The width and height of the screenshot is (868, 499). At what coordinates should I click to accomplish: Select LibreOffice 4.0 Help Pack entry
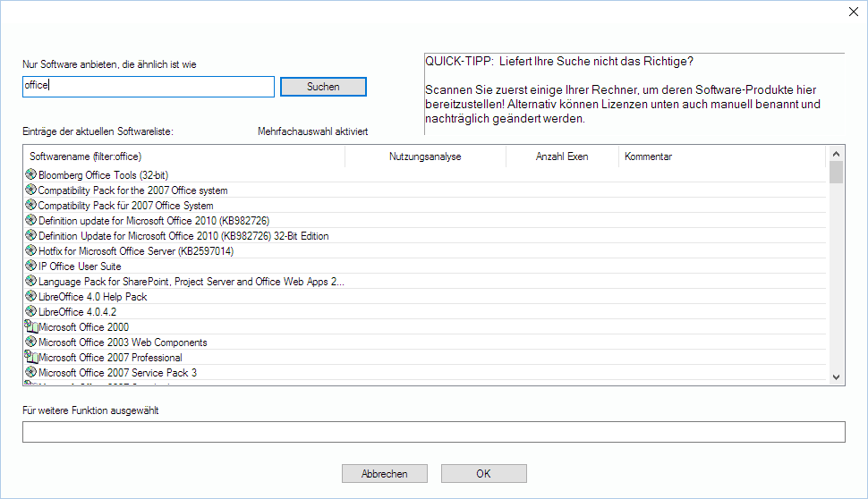93,297
